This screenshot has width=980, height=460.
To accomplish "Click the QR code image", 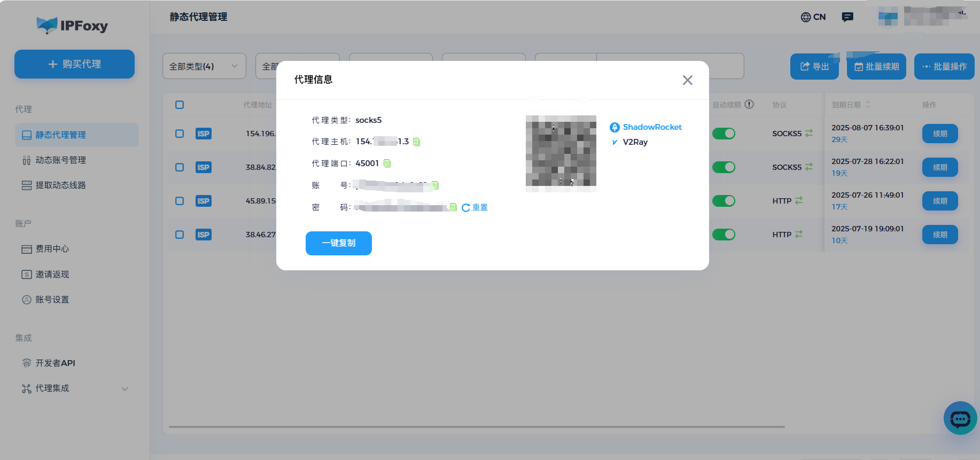I will coord(561,151).
